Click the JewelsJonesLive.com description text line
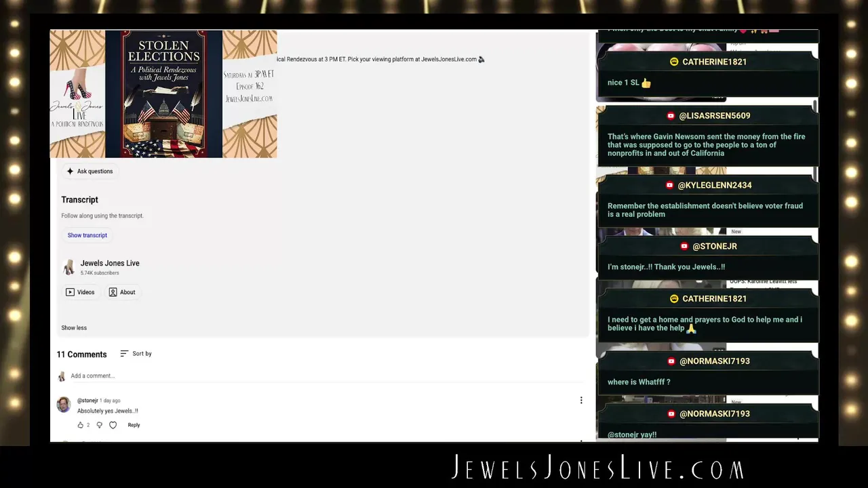This screenshot has width=868, height=488. [x=380, y=60]
